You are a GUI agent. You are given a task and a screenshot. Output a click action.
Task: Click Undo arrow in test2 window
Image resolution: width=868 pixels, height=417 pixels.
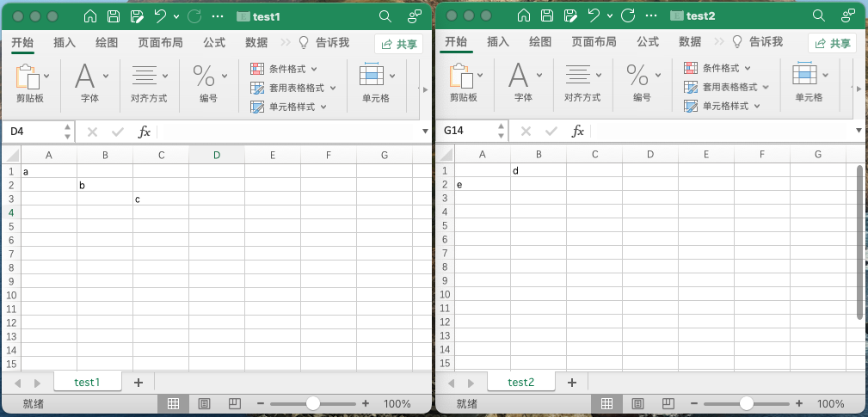coord(594,15)
